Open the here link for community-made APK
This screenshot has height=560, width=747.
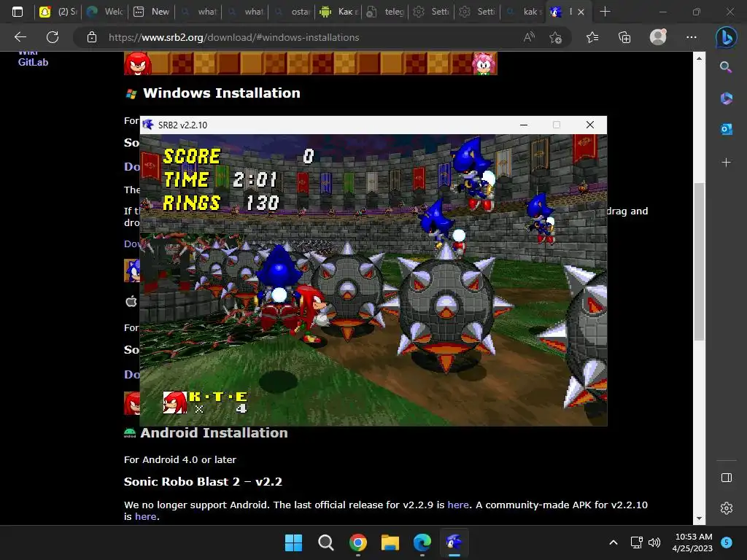point(145,517)
